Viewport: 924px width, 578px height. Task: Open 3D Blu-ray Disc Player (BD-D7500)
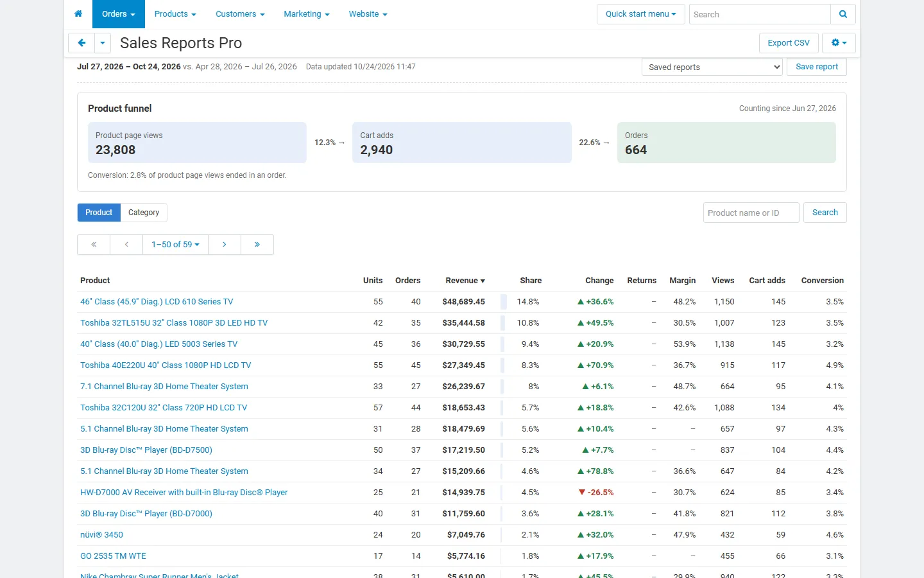coord(146,450)
